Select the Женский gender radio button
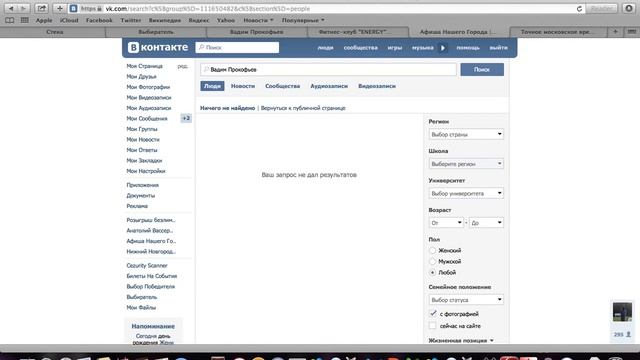The height and width of the screenshot is (360, 640). pos(433,250)
